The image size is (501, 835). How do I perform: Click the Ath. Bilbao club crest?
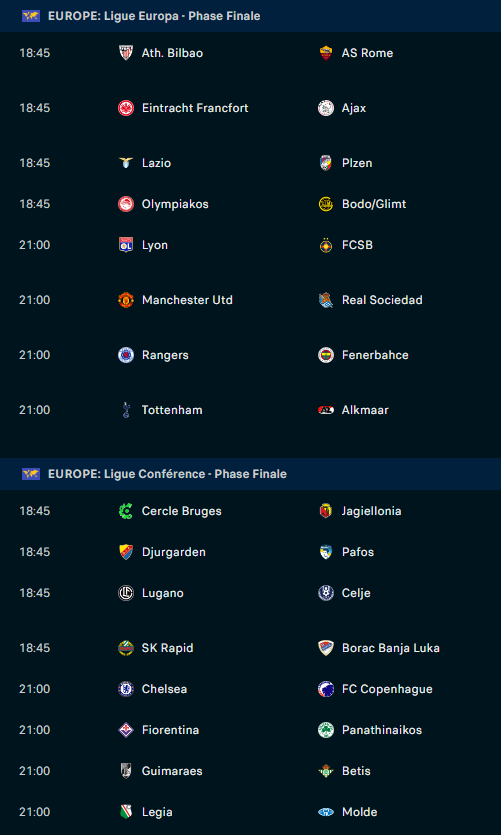(x=126, y=53)
